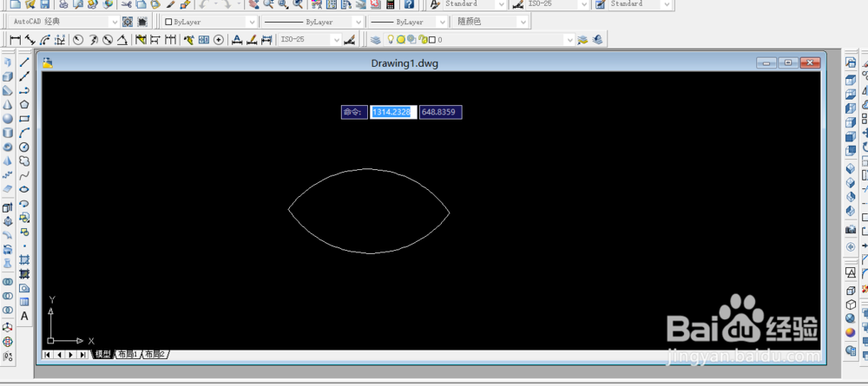Click the 648.8359 Y coordinate field
This screenshot has width=868, height=386.
point(440,112)
